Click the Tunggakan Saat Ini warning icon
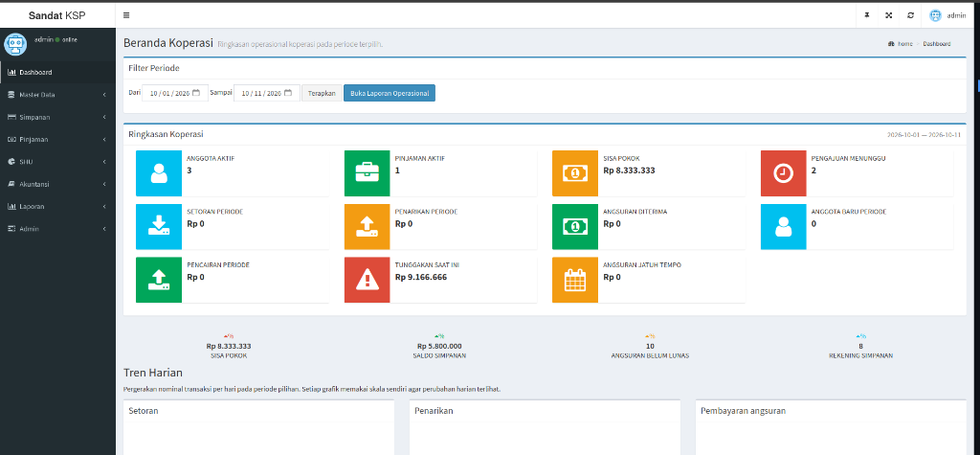Viewport: 980px width, 455px height. point(367,280)
